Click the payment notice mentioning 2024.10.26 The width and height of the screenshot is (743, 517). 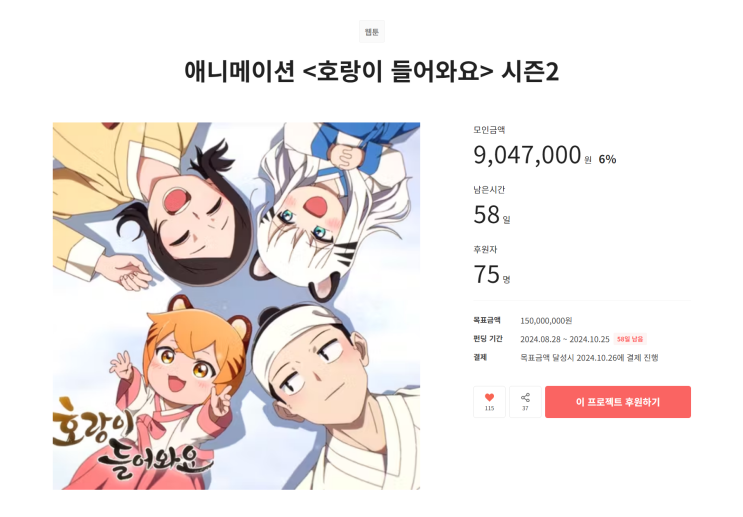pyautogui.click(x=589, y=357)
